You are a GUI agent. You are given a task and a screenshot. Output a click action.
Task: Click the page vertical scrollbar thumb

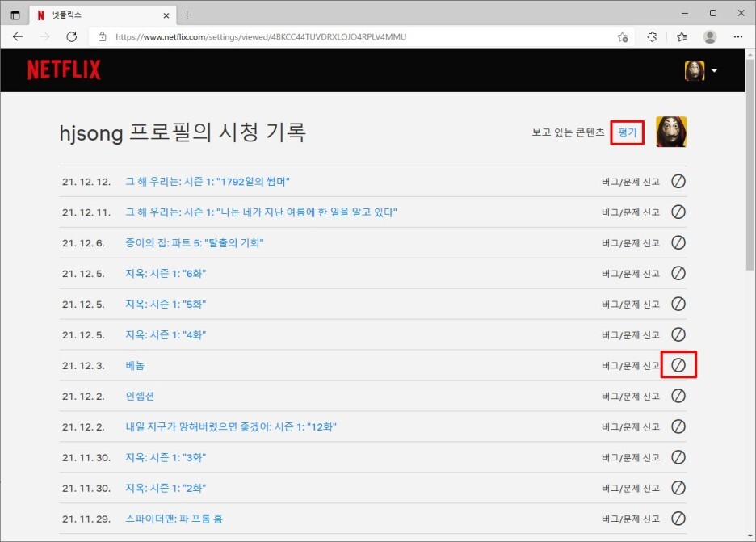tap(750, 164)
